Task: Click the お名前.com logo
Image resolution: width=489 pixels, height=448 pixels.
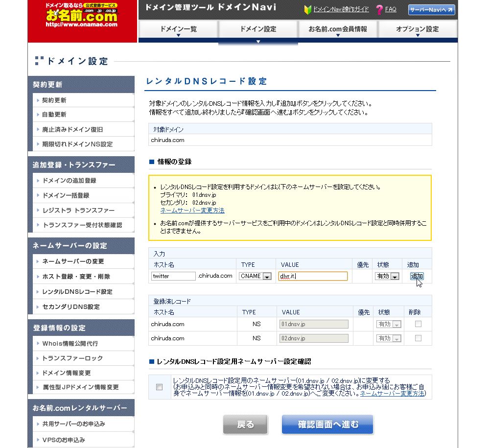Action: (x=82, y=16)
